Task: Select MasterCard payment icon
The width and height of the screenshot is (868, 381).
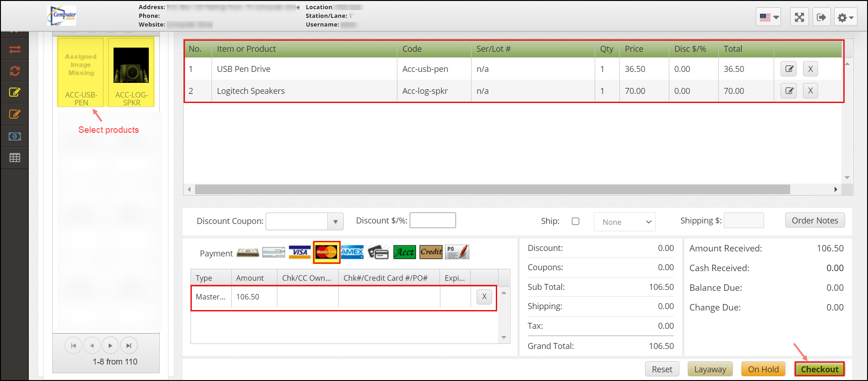Action: coord(326,252)
